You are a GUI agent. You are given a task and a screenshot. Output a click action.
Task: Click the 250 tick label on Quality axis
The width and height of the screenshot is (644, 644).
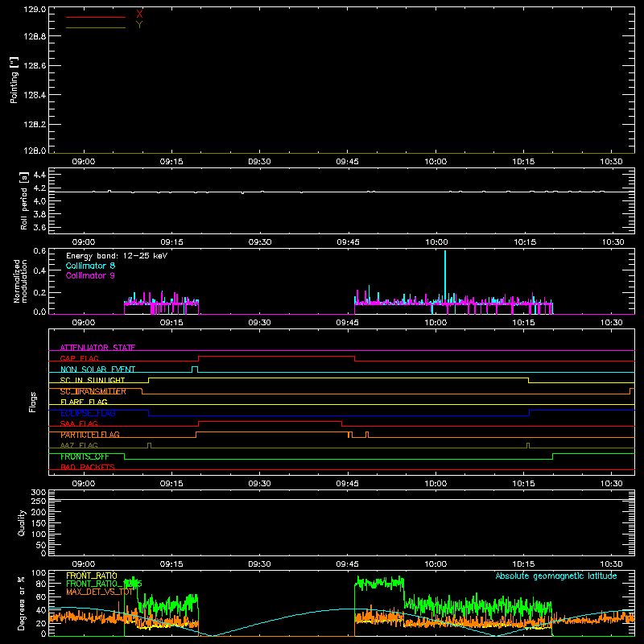tap(39, 501)
